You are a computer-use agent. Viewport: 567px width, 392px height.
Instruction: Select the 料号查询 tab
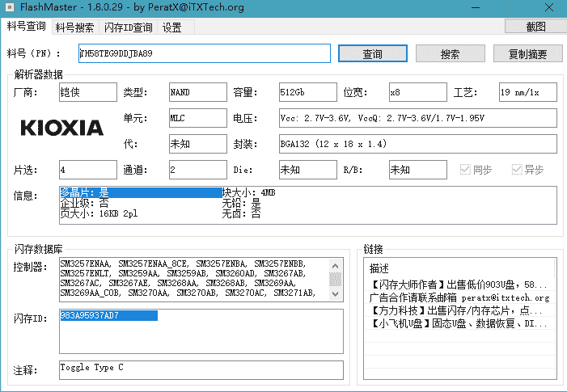(x=26, y=27)
